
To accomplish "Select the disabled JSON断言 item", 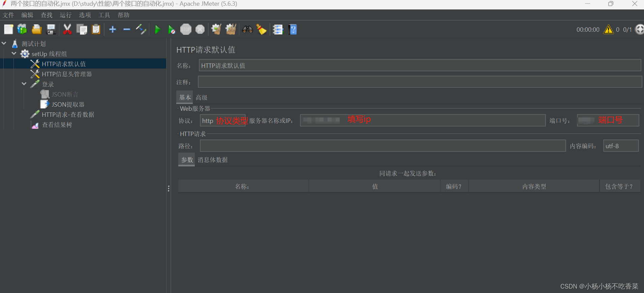I will [65, 94].
